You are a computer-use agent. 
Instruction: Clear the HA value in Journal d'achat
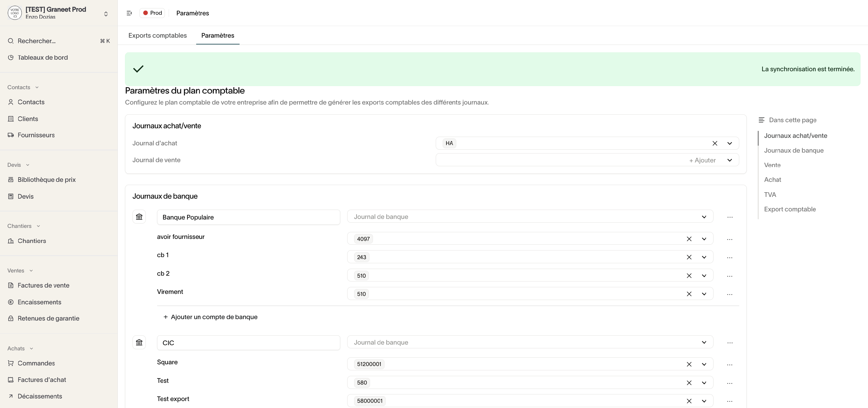point(715,143)
